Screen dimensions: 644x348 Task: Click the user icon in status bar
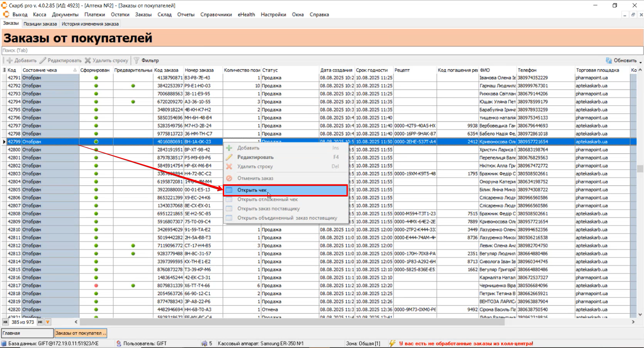119,343
